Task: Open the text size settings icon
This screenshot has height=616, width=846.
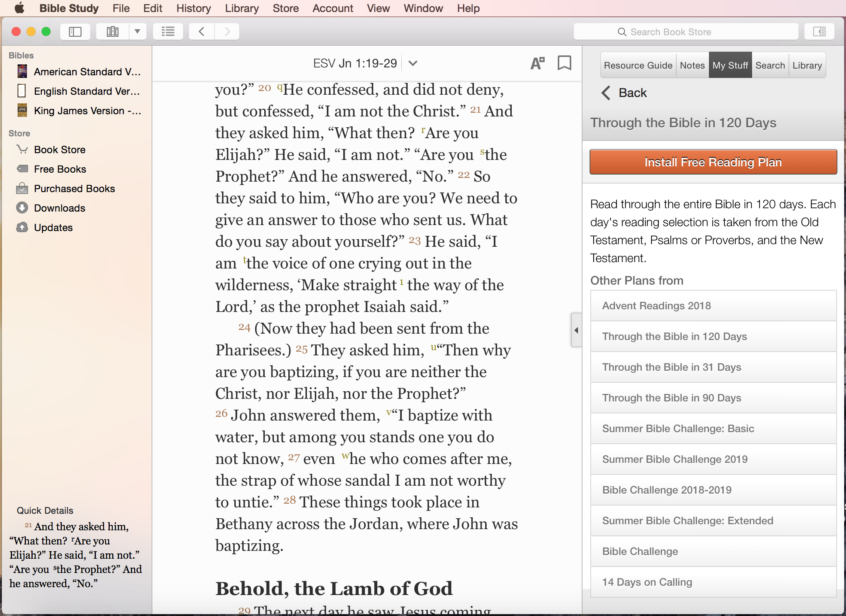Action: point(537,63)
